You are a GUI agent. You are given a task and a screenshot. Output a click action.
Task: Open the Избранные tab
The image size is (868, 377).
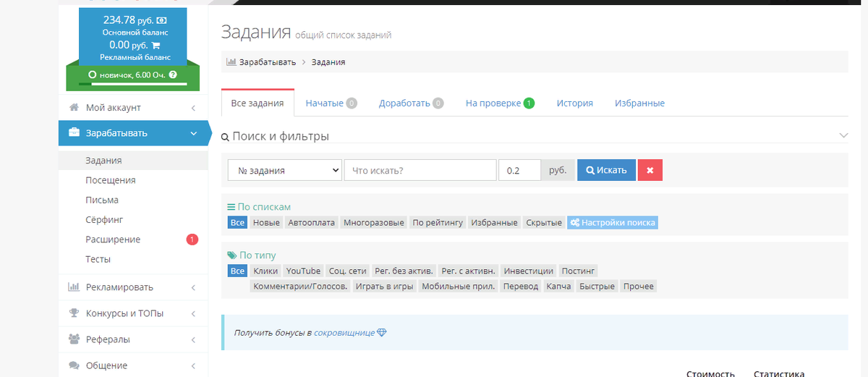(639, 103)
